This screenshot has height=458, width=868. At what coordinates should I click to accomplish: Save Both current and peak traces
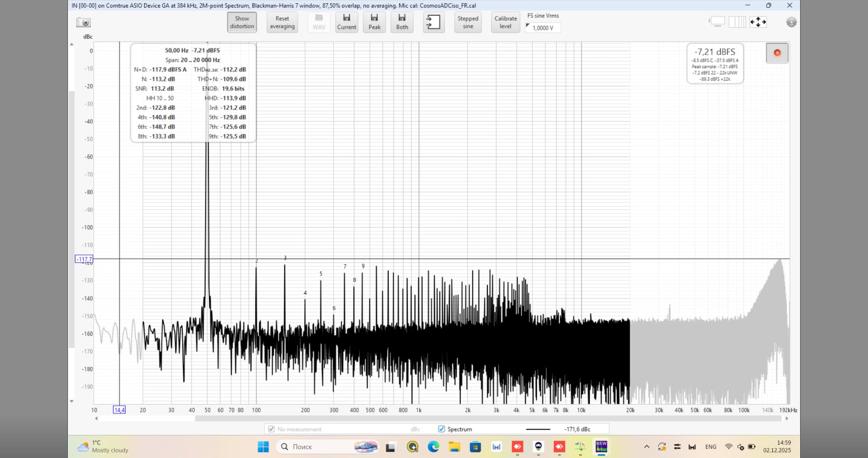point(402,22)
